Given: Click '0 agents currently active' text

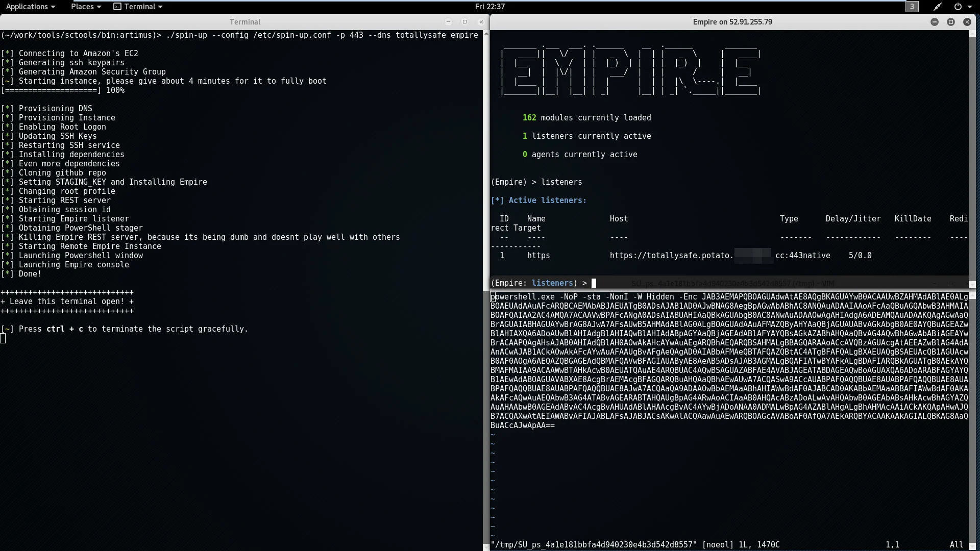Looking at the screenshot, I should pyautogui.click(x=580, y=155).
